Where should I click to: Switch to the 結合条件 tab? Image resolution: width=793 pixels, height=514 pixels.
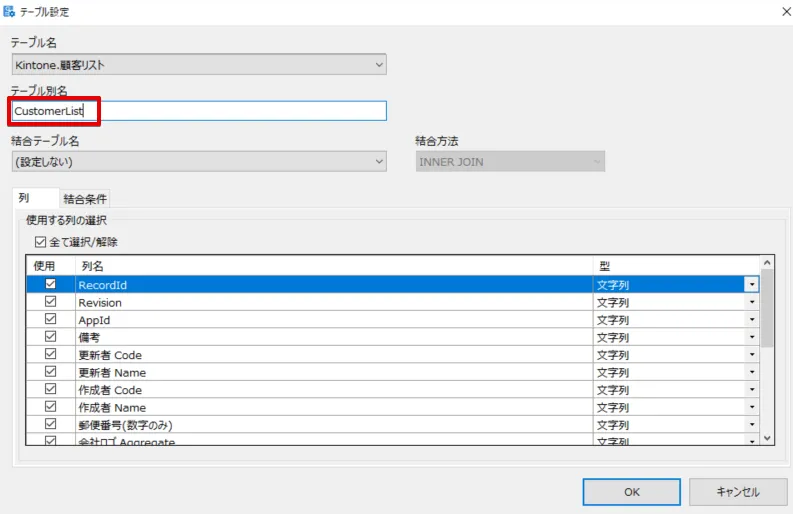pyautogui.click(x=85, y=199)
